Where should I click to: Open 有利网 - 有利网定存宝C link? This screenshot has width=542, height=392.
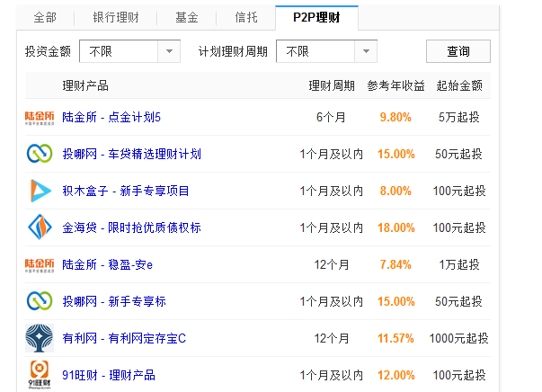(x=124, y=338)
